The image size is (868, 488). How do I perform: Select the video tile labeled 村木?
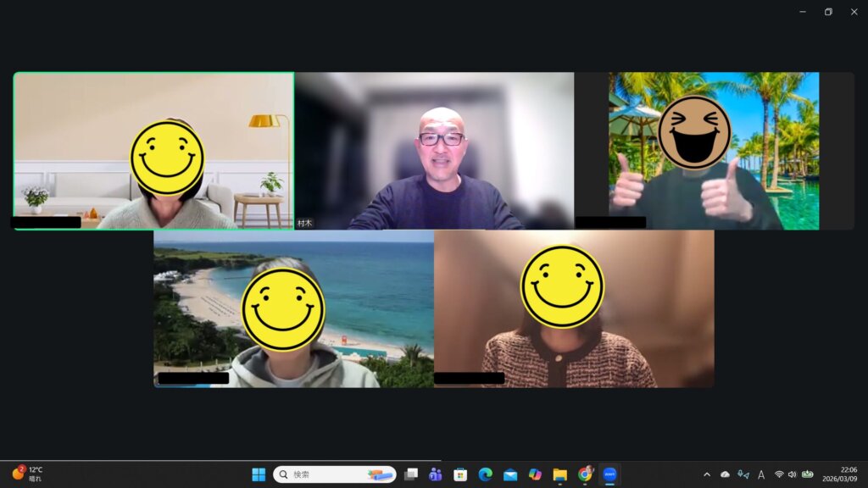[434, 151]
